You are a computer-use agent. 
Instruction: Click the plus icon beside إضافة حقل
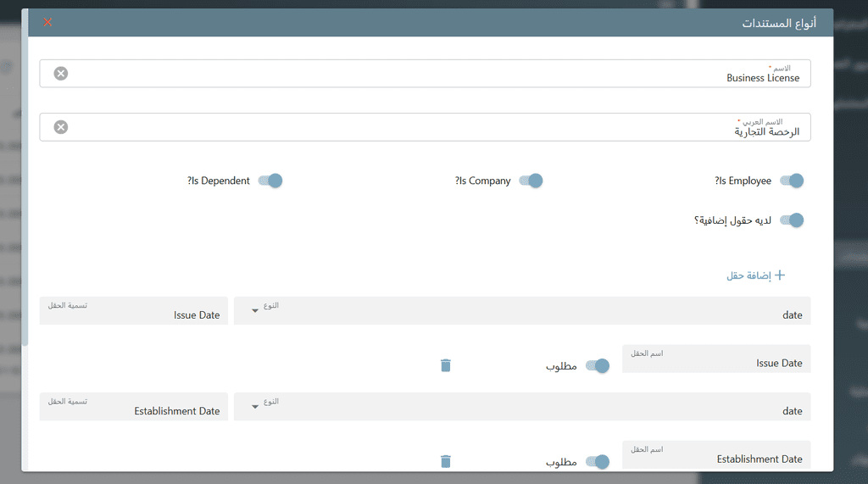780,275
